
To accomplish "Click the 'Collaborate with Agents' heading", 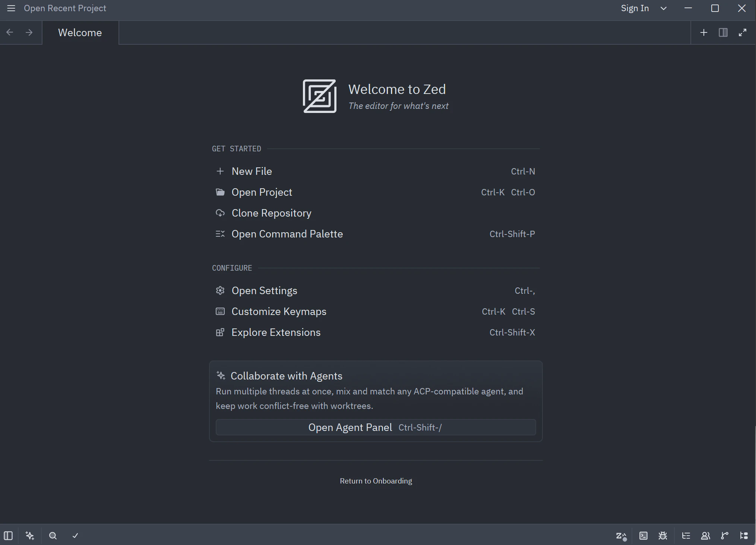I will click(287, 376).
